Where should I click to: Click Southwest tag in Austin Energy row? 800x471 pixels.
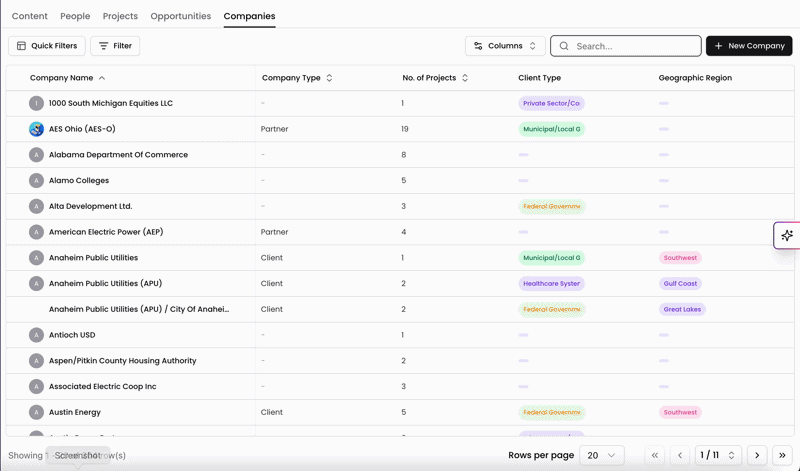pyautogui.click(x=680, y=412)
